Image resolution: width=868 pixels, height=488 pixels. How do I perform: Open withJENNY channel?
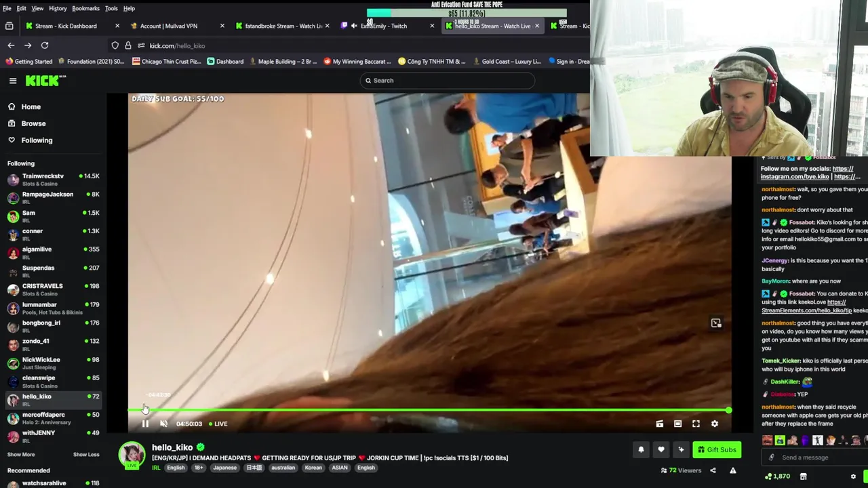(53, 436)
